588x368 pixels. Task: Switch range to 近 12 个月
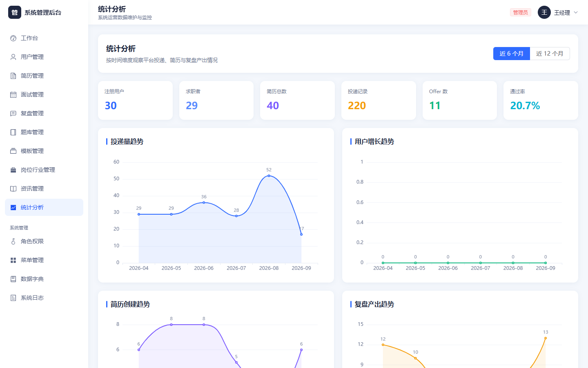tap(550, 54)
